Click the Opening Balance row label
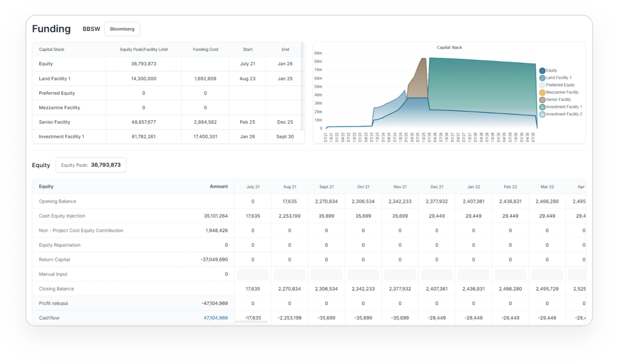This screenshot has height=364, width=620. 58,202
